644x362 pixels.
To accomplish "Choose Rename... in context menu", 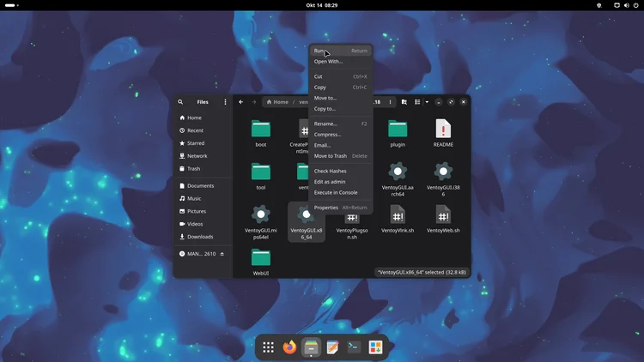I will (x=341, y=124).
